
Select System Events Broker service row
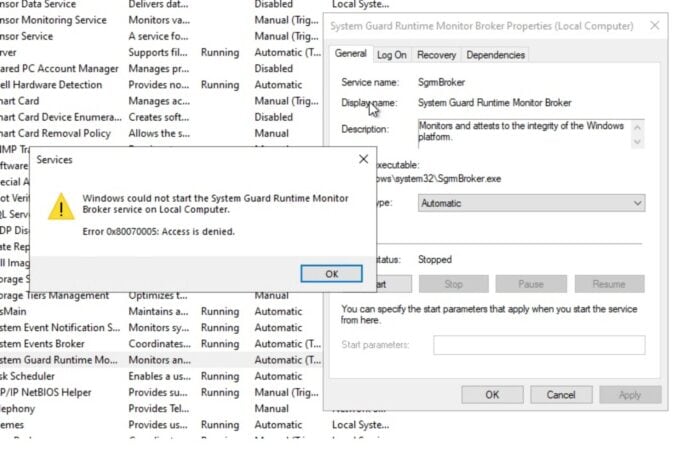tap(161, 344)
